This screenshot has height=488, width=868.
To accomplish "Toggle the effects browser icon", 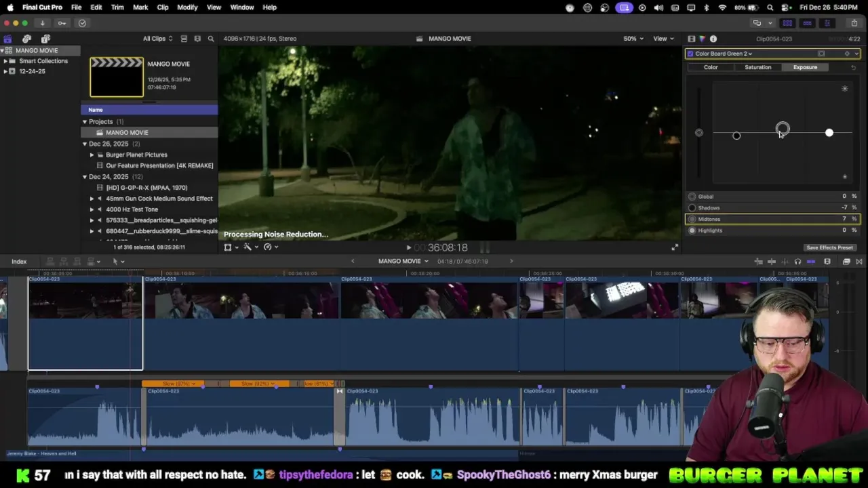I will pyautogui.click(x=846, y=262).
